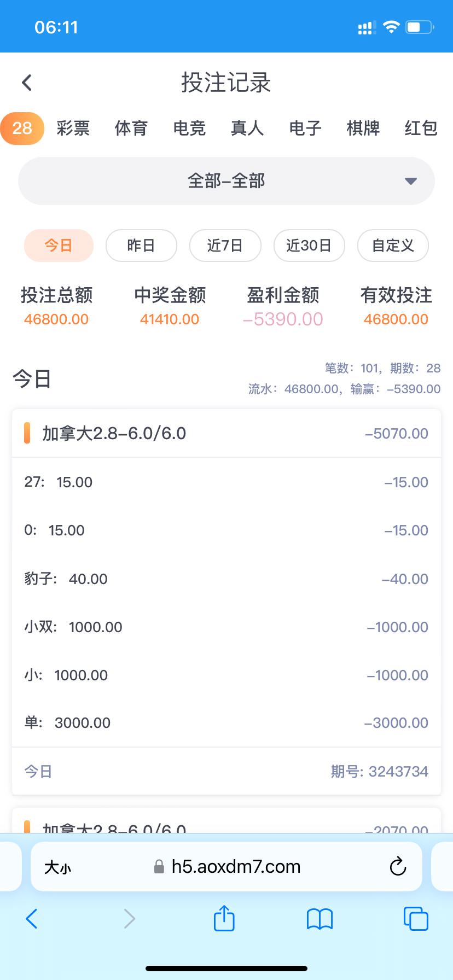This screenshot has height=980, width=453.
Task: Expand the 全部-全部 dropdown
Action: [226, 181]
